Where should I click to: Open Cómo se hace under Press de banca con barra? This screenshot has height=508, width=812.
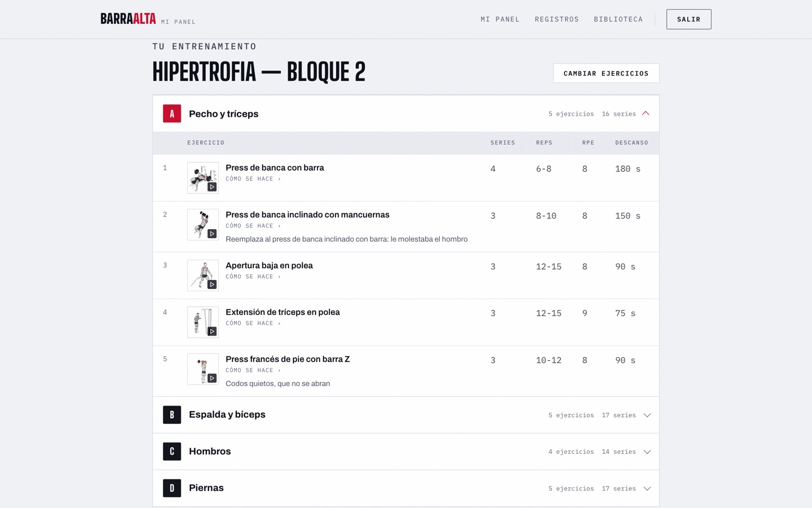pyautogui.click(x=253, y=179)
